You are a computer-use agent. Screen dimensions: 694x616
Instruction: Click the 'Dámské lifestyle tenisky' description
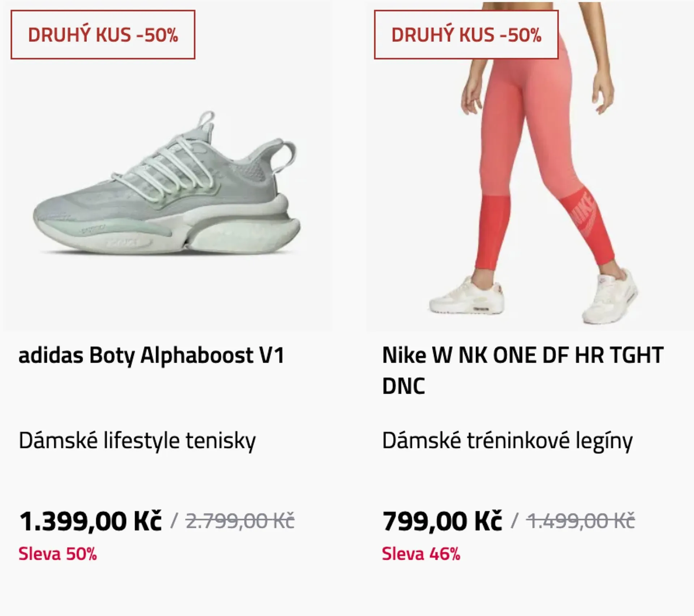(x=137, y=441)
